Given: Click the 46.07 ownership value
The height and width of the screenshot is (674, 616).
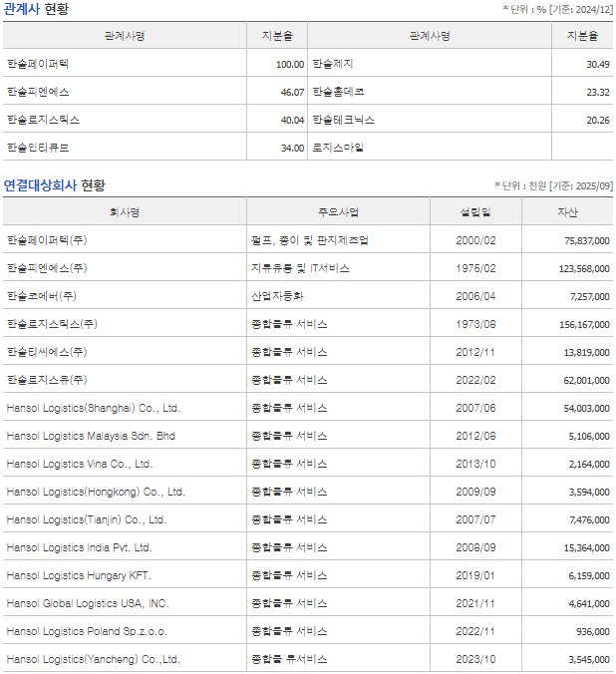Looking at the screenshot, I should click(292, 93).
